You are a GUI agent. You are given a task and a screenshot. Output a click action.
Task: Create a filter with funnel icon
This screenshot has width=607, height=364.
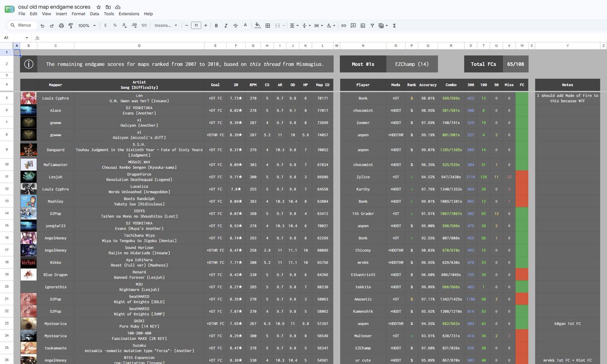coord(372,25)
